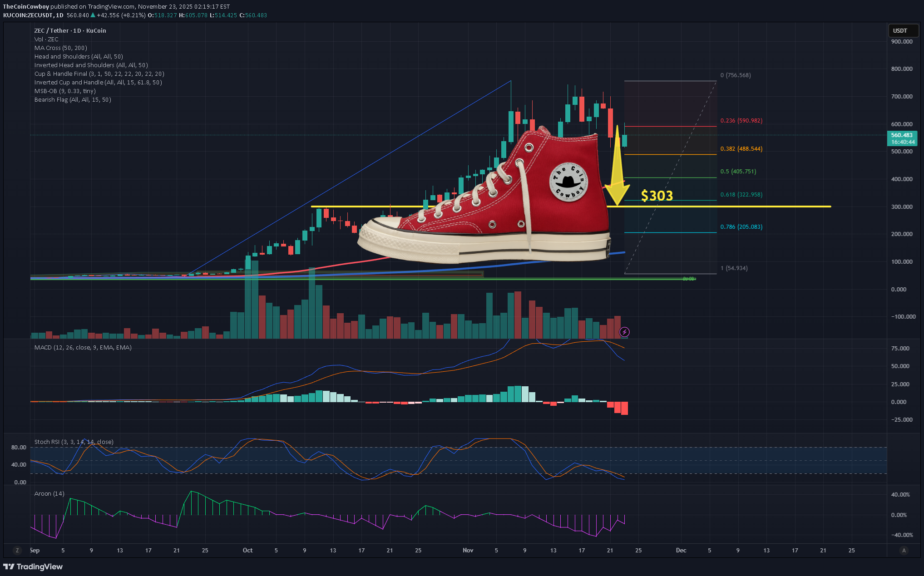Click the purple lightning icon on the volume pane
The image size is (924, 576).
click(x=625, y=332)
